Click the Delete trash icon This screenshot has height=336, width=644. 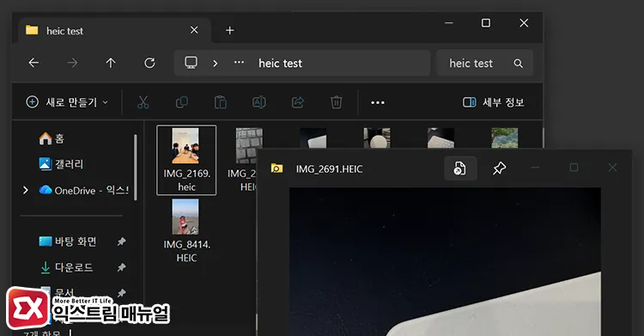coord(337,102)
